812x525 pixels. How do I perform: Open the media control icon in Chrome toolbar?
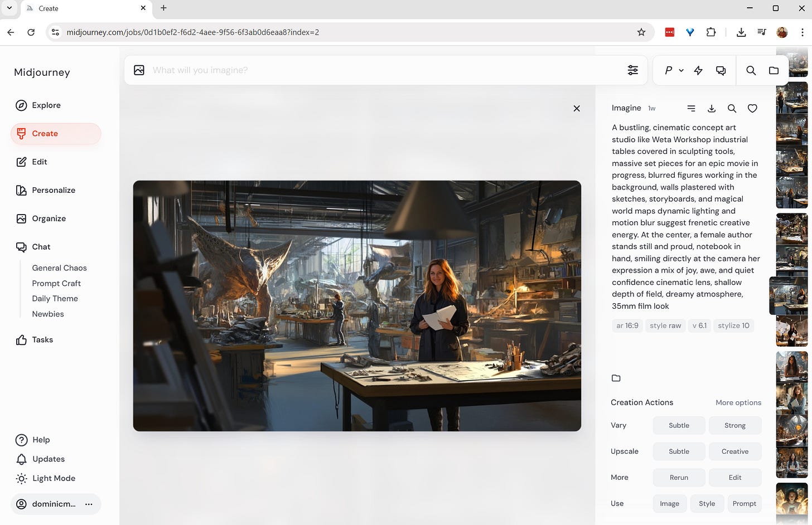762,32
